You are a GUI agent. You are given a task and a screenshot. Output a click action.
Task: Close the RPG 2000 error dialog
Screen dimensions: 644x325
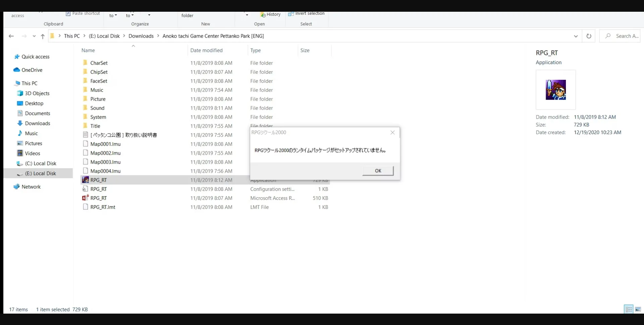coord(392,132)
